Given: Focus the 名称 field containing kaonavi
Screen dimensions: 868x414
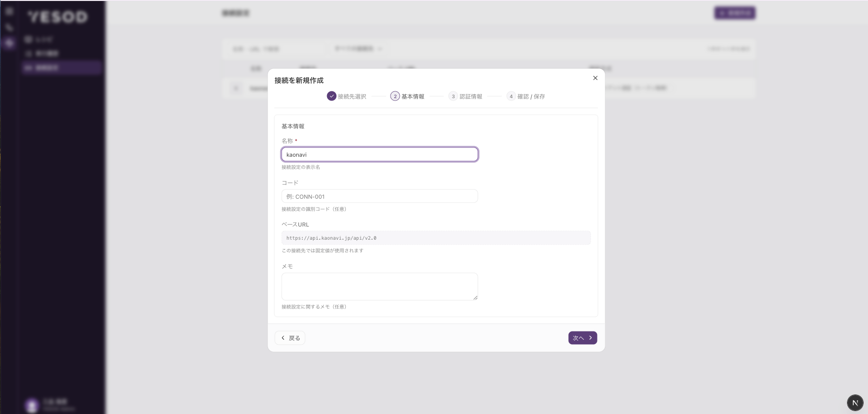Looking at the screenshot, I should [380, 154].
